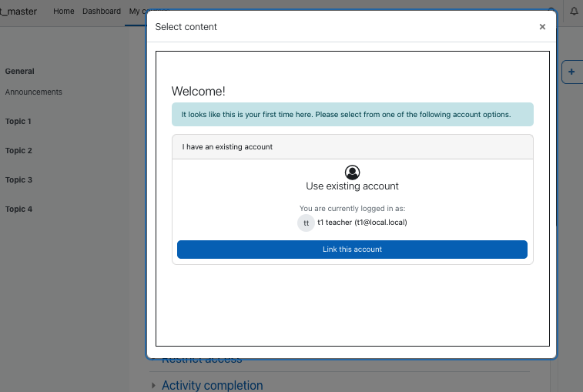Click the 'I have an existing account' header

point(353,147)
